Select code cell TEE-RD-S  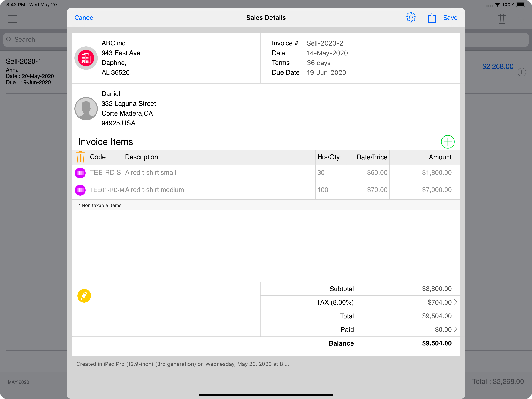(x=105, y=173)
